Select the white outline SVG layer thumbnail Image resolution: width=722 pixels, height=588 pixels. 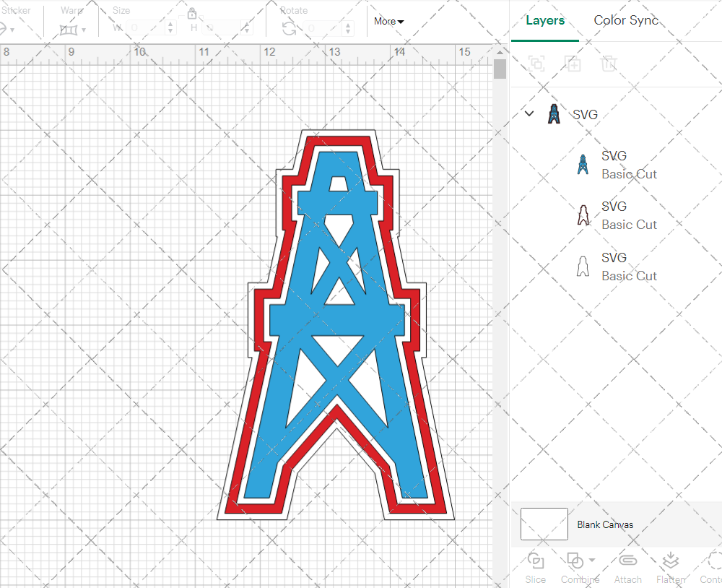coord(583,267)
